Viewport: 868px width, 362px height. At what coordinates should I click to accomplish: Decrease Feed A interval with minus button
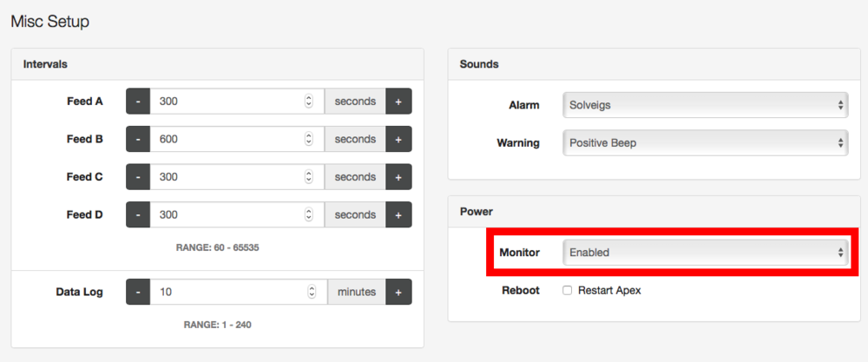[x=138, y=102]
